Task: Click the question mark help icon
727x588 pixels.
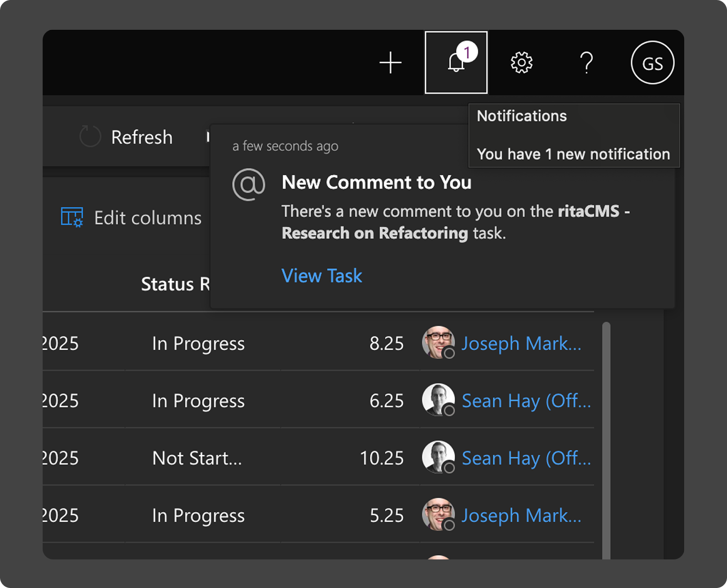Action: click(586, 63)
